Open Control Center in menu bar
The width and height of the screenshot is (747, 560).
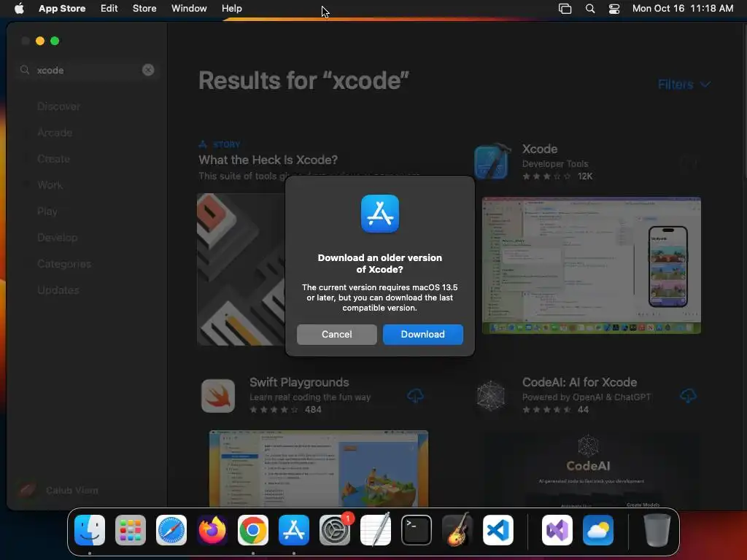coord(614,9)
